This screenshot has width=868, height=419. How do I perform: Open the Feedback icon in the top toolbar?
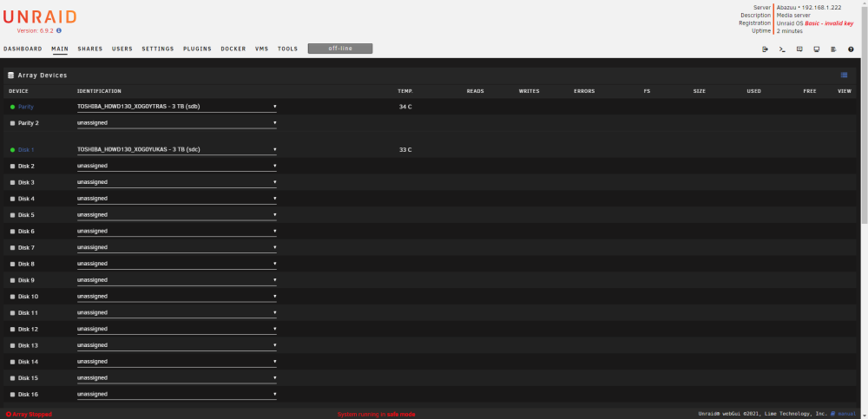point(799,49)
